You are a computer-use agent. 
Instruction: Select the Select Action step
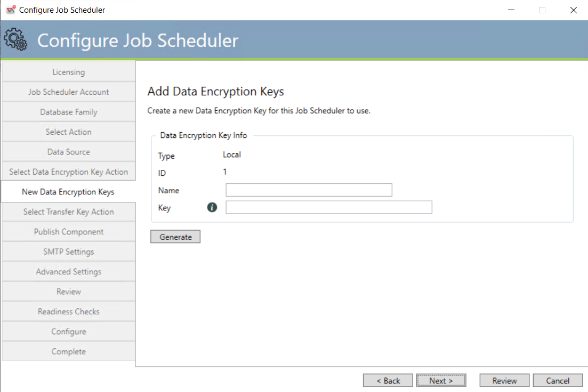pos(68,132)
